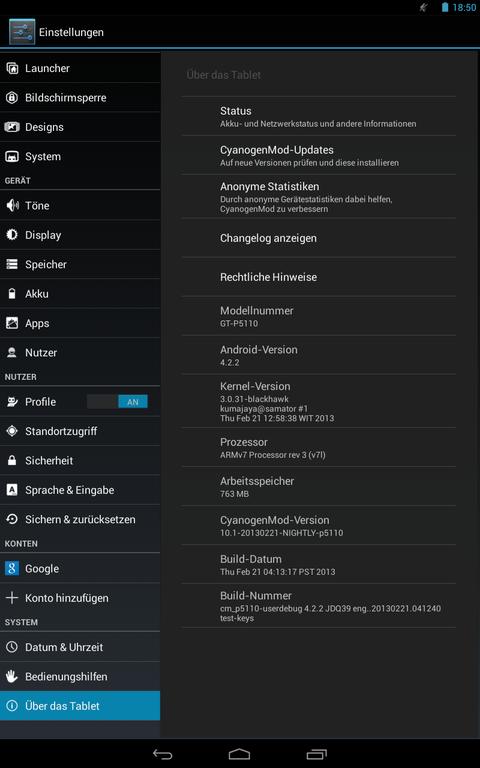This screenshot has width=480, height=768.
Task: Select Sprache & Eingabe in sidebar
Action: click(80, 490)
